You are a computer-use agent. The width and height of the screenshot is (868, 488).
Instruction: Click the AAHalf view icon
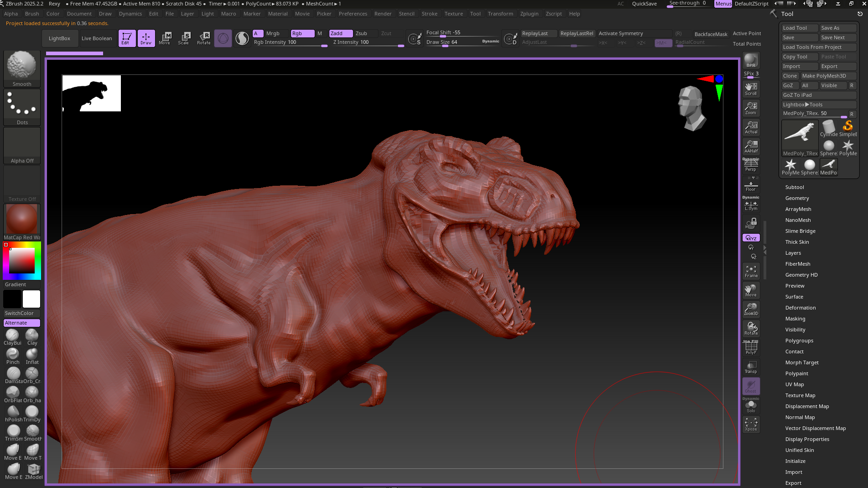tap(751, 146)
